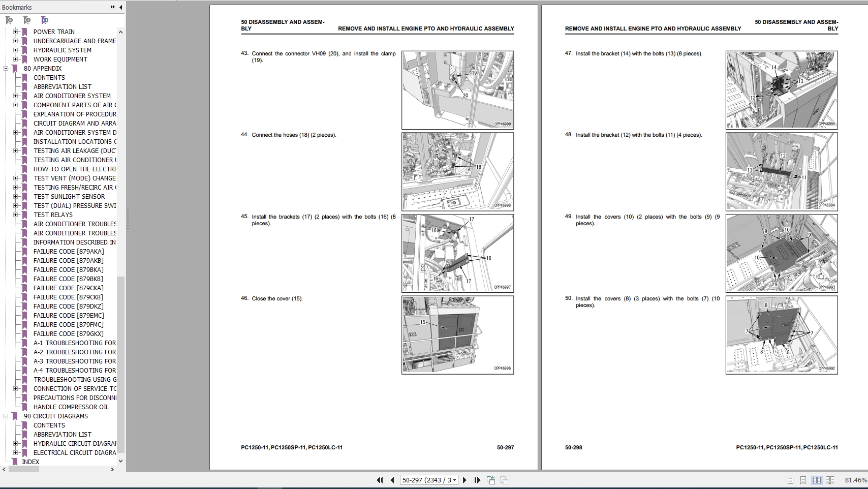
Task: Click the step 47 bracket illustration
Action: [782, 90]
